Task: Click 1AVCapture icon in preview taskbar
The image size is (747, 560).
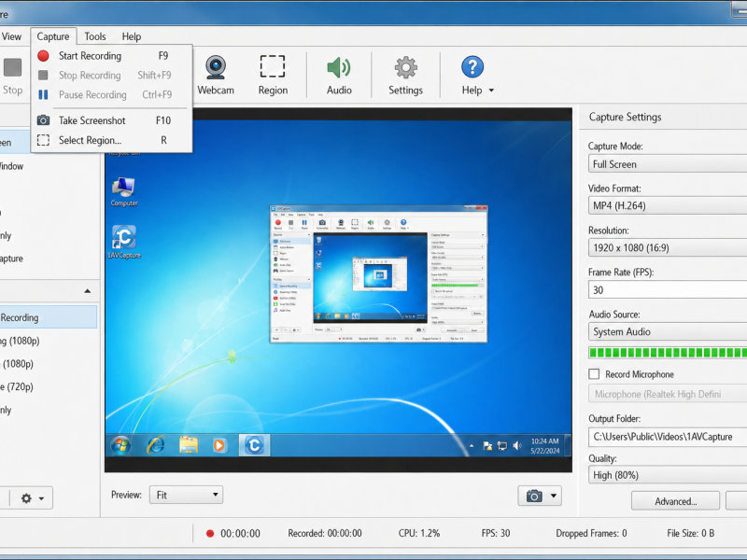Action: tap(254, 445)
